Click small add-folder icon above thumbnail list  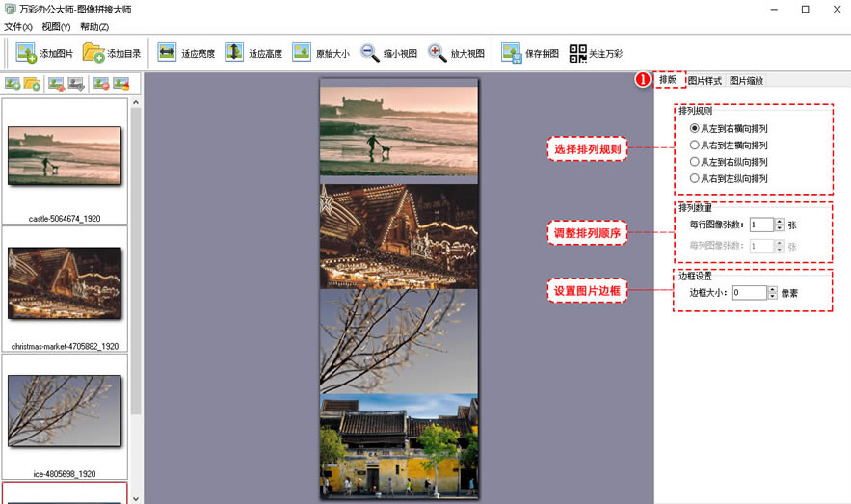coord(32,84)
